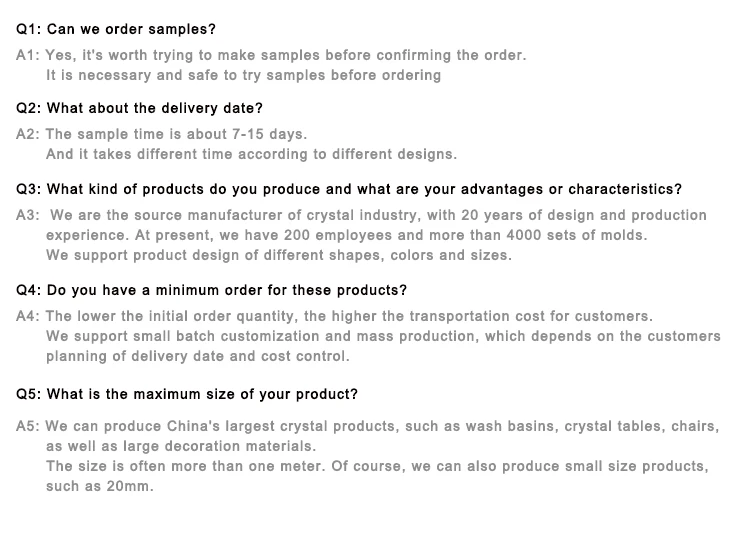Select the A5 China's largest crystal products line
Screen dimensions: 750x542
tap(367, 426)
